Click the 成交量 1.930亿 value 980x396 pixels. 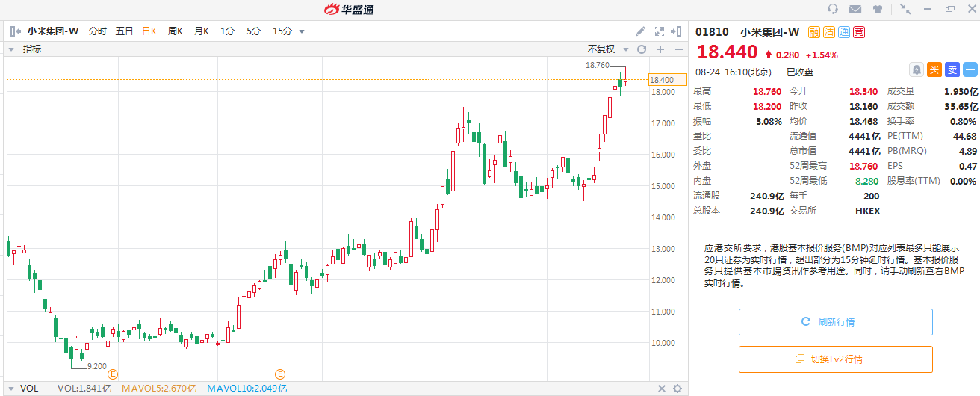960,91
